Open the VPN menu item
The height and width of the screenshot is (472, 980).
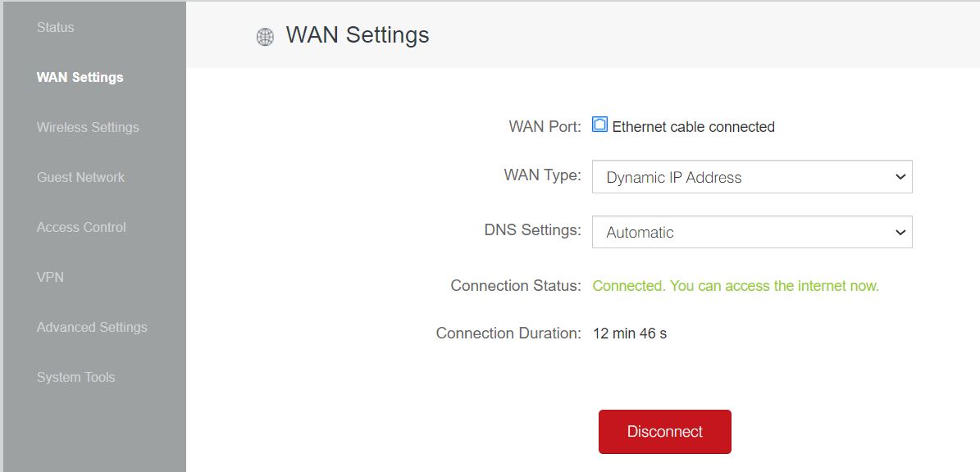[50, 277]
